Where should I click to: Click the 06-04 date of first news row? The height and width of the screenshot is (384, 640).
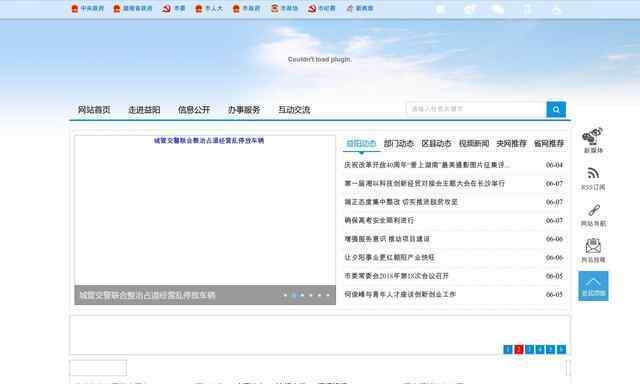554,165
